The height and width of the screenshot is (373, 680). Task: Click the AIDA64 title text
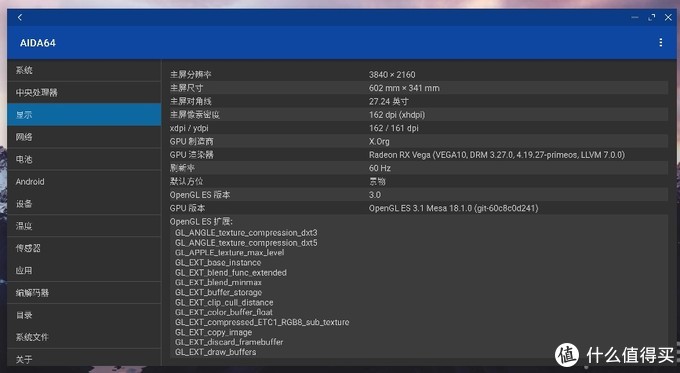pos(38,43)
